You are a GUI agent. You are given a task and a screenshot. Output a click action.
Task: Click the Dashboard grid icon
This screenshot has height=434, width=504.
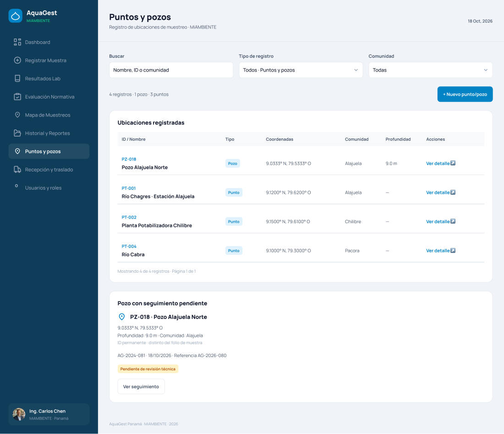pos(17,42)
